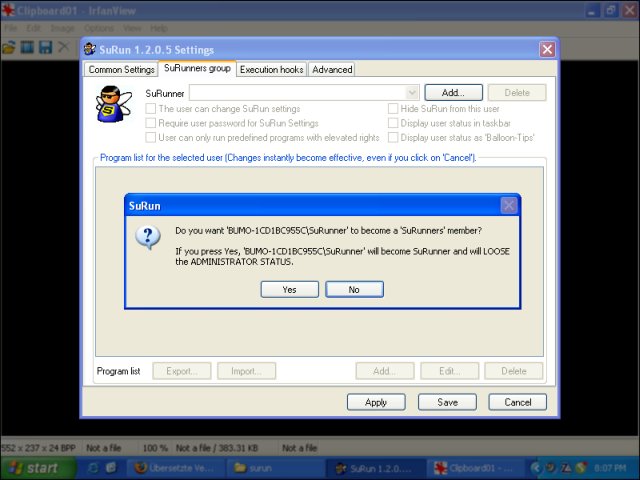Open the Options menu in IrfanView
This screenshot has height=480, width=640.
[x=99, y=28]
